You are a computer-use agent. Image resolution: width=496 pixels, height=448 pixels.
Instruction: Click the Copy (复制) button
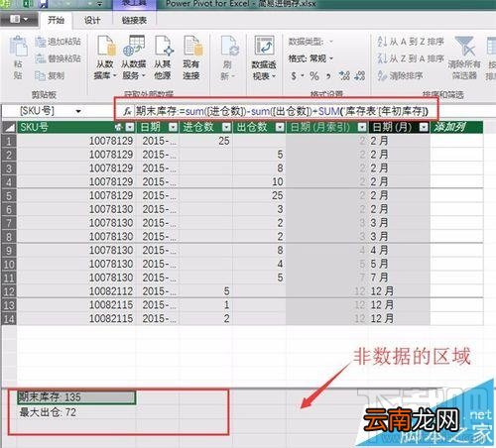[x=50, y=75]
